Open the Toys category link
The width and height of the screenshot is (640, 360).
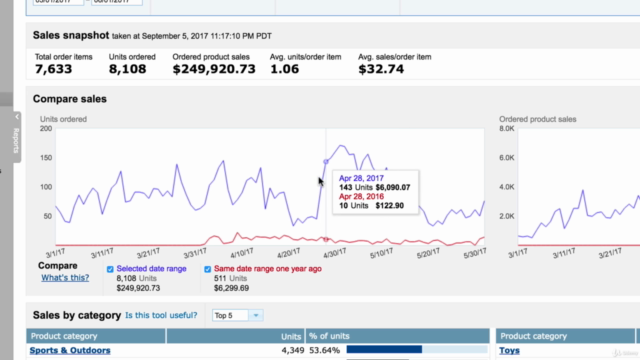pyautogui.click(x=509, y=350)
